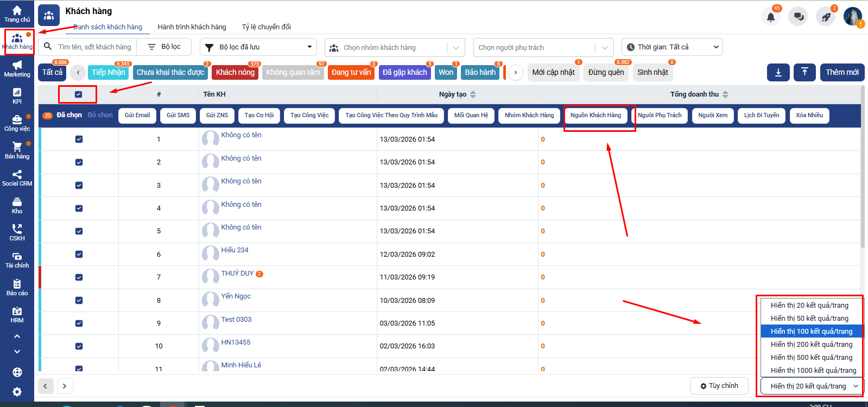
Task: Open the Thời gian: Tất cả dropdown
Action: coord(672,47)
